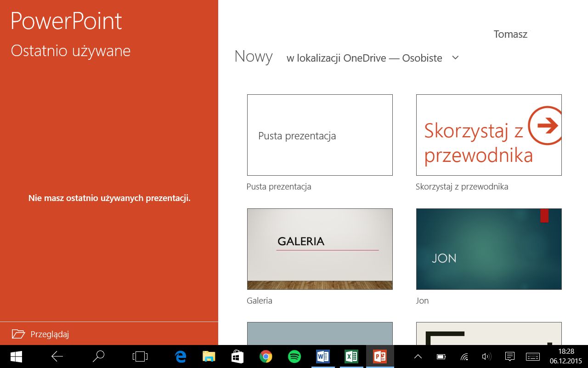This screenshot has width=588, height=368.
Task: Choose the Galeria template thumbnail
Action: (x=320, y=249)
